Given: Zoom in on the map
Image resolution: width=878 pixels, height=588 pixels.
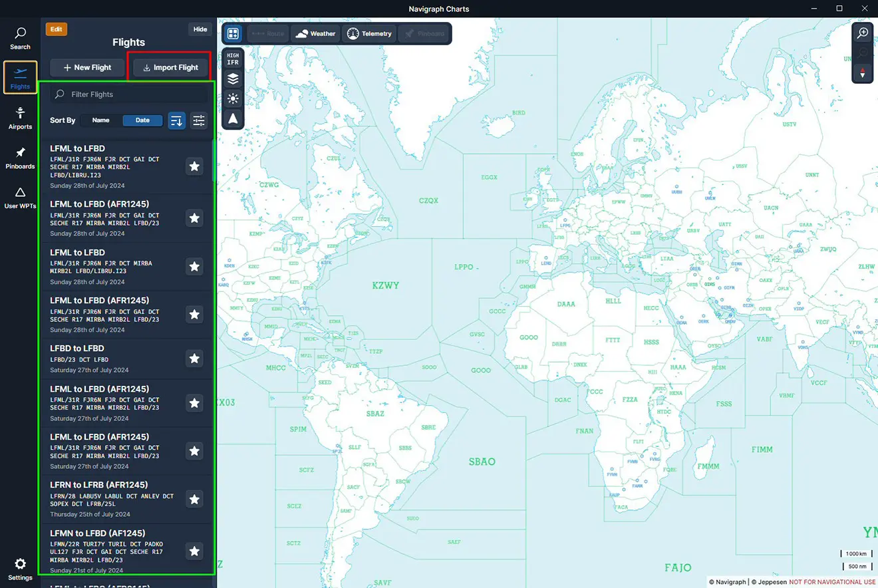Looking at the screenshot, I should (863, 33).
